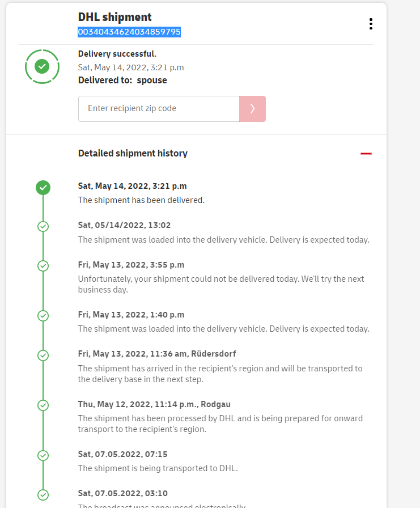This screenshot has height=508, width=420.
Task: Click the filled green delivered checkmark marker
Action: (x=43, y=188)
